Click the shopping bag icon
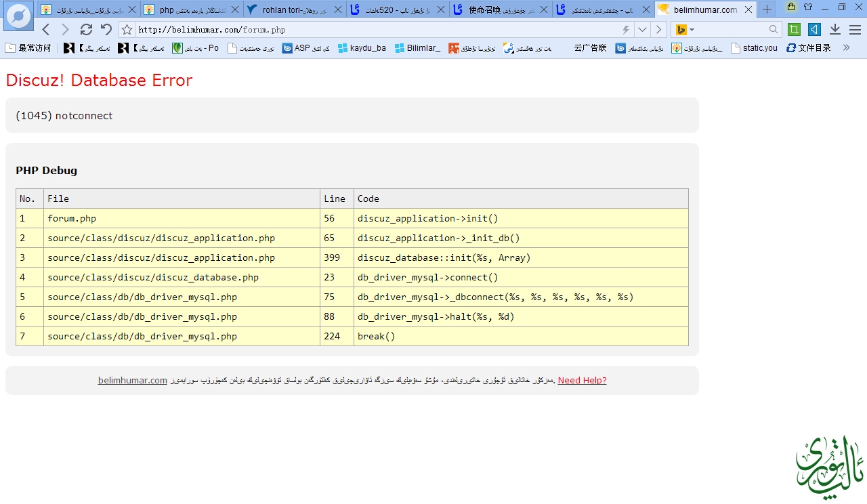Viewport: 867px width, 504px height. [x=791, y=7]
